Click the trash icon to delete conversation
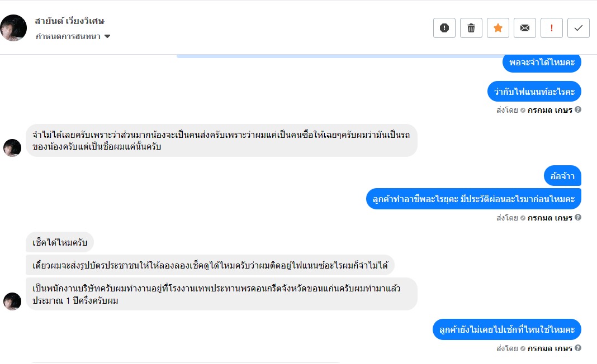This screenshot has width=597, height=364. coord(471,28)
